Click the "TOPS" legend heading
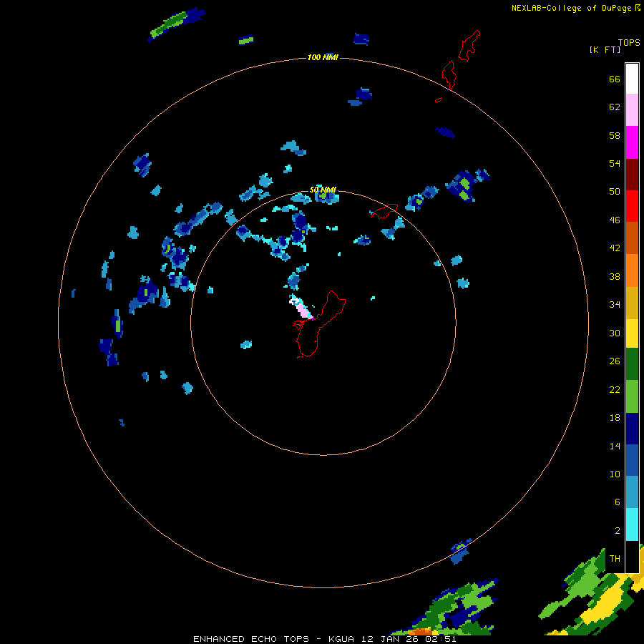The height and width of the screenshot is (644, 644). pos(629,43)
